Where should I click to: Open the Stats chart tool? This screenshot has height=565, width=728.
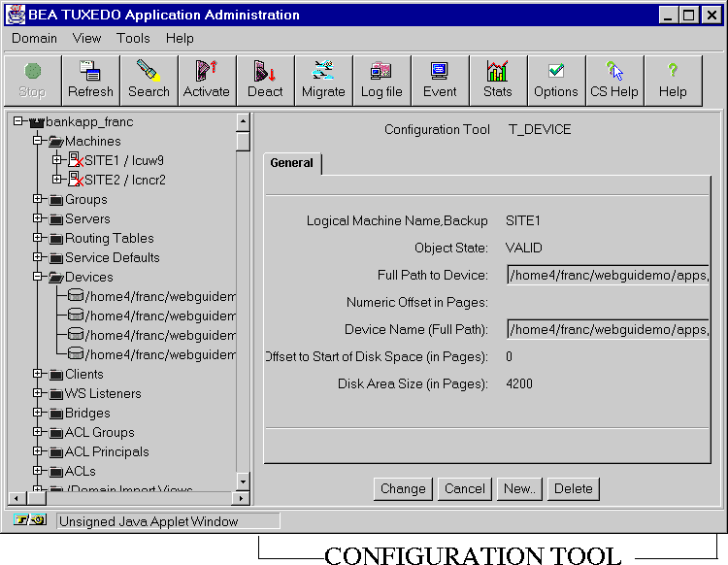(498, 81)
